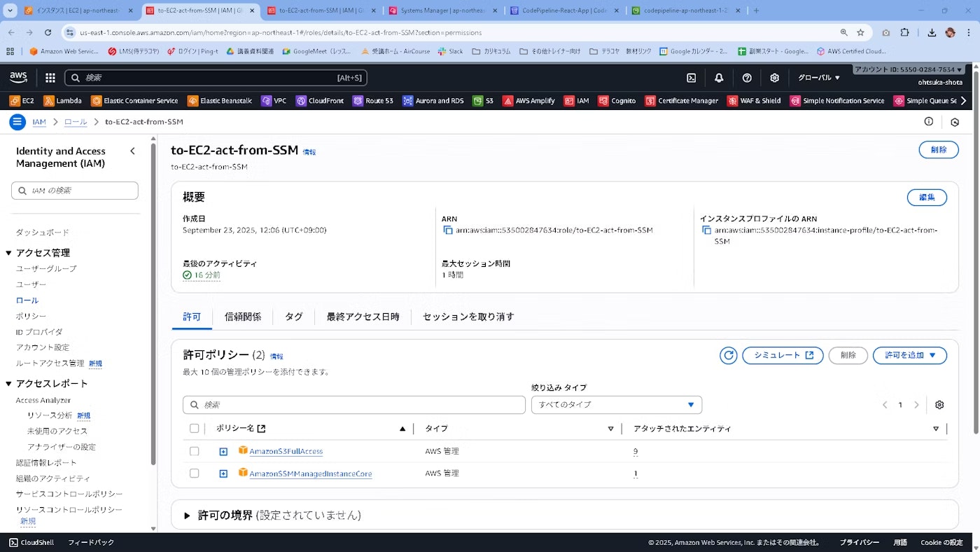Check the select-all policies checkbox

[194, 428]
